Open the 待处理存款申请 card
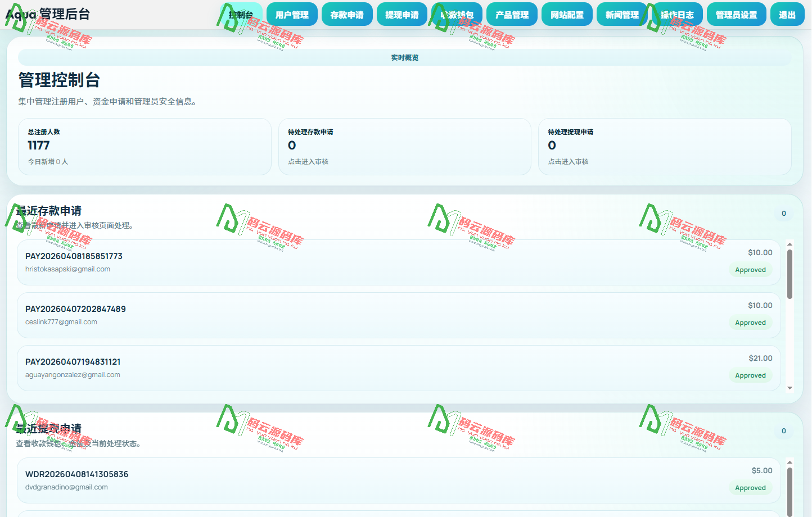This screenshot has height=517, width=812. (405, 147)
